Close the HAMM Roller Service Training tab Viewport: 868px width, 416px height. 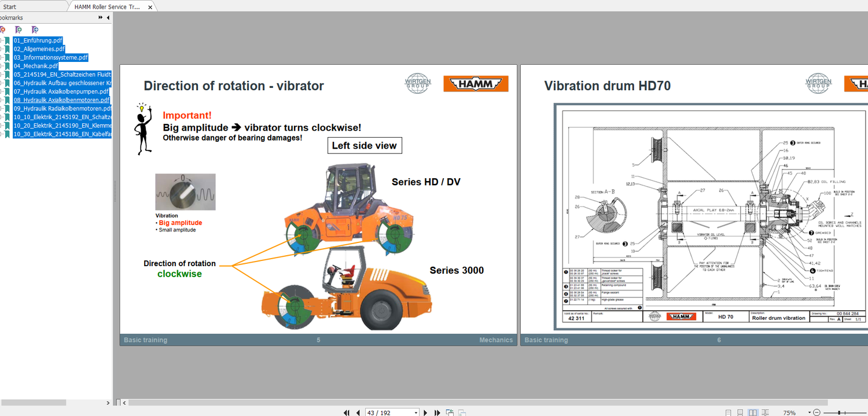point(150,8)
